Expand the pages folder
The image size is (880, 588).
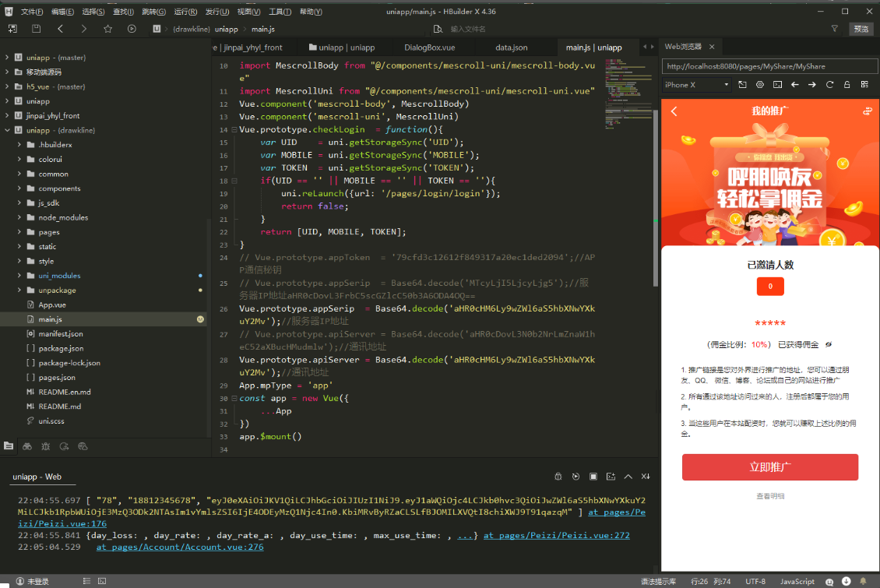19,232
